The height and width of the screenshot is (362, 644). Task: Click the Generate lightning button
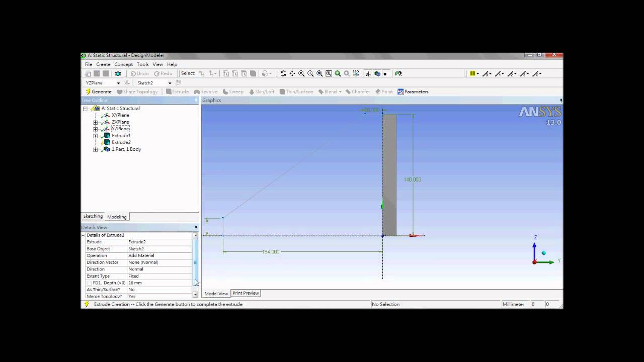click(99, 92)
